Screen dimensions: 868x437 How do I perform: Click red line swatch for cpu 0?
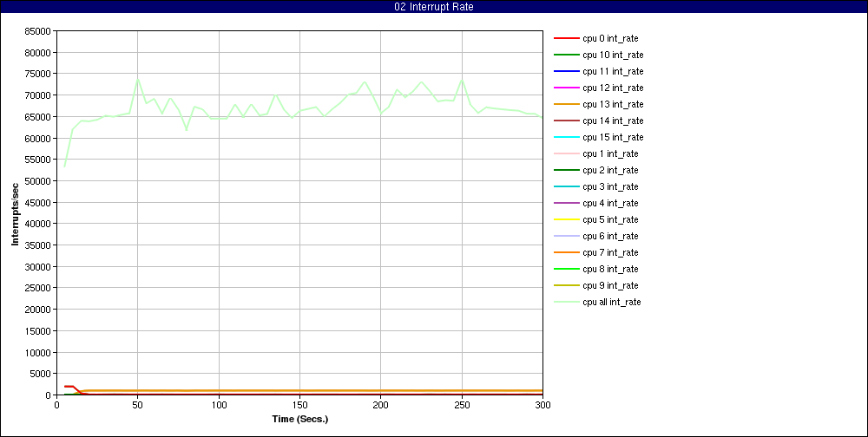[x=566, y=39]
